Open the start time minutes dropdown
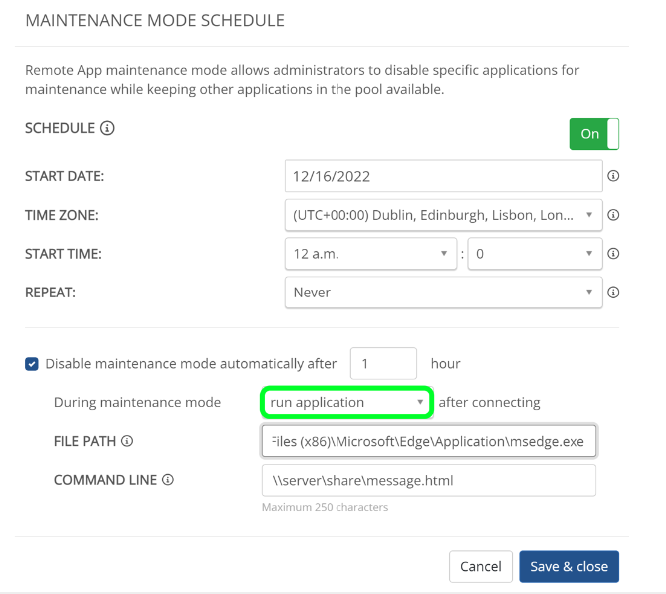Screen dimensions: 666x594 (534, 254)
